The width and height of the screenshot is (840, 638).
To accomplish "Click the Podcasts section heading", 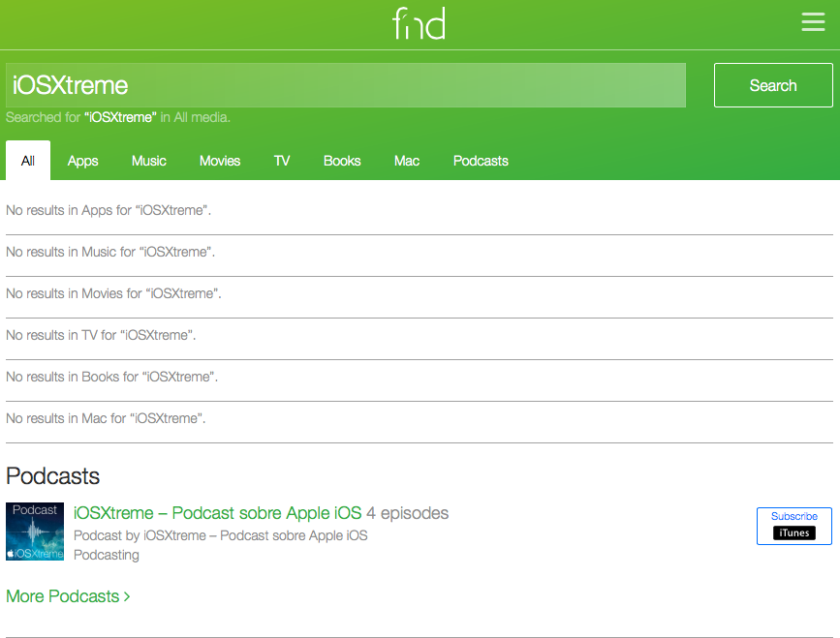I will pyautogui.click(x=52, y=475).
